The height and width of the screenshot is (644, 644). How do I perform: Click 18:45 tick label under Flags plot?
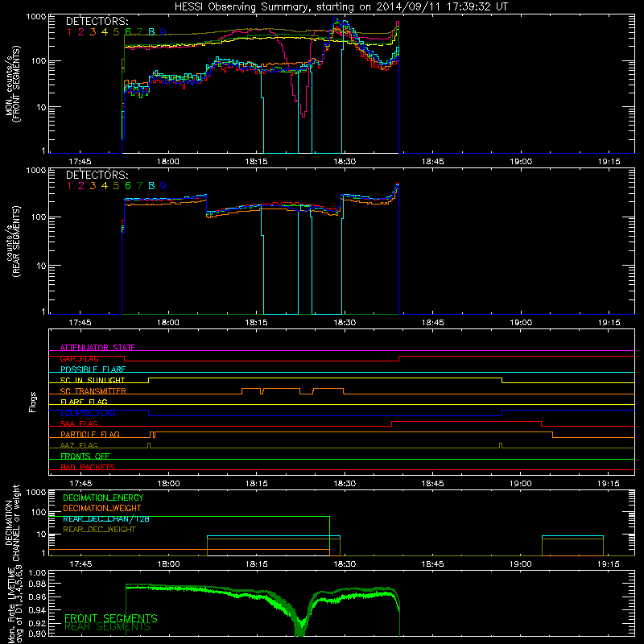[x=432, y=484]
